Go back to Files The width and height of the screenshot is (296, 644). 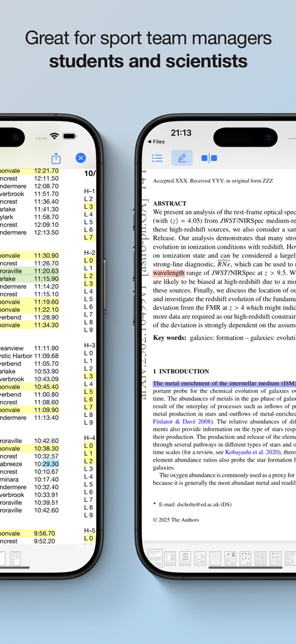[x=156, y=142]
